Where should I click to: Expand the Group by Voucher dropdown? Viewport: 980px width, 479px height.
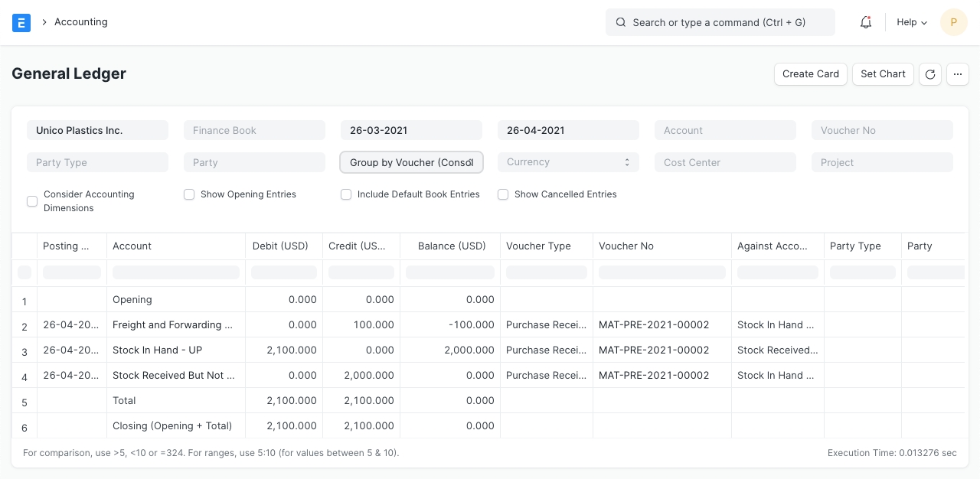411,162
